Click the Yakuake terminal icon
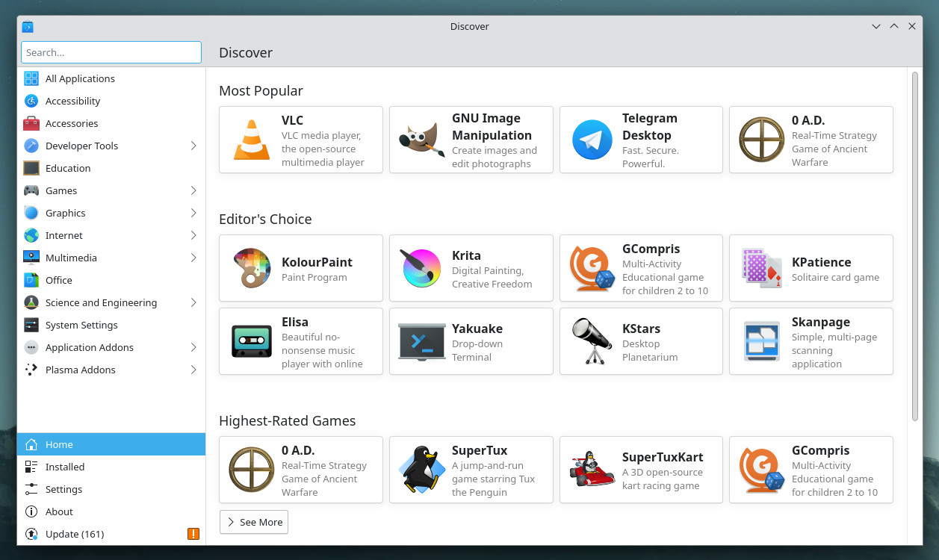Viewport: 939px width, 560px height. 422,341
